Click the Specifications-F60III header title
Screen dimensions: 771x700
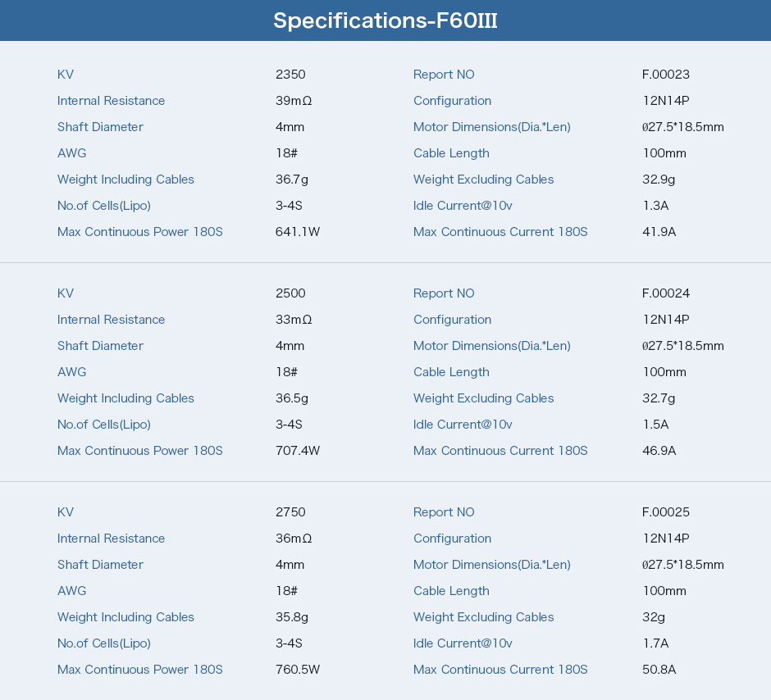click(385, 21)
